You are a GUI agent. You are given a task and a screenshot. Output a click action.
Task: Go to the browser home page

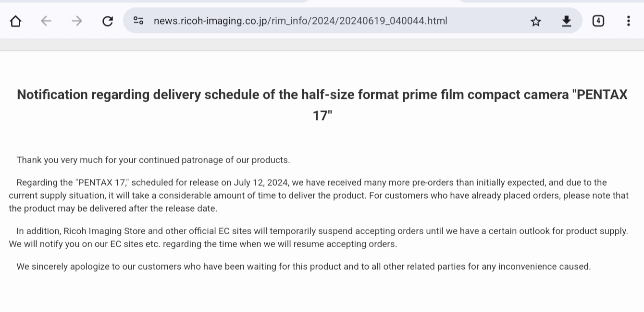point(15,21)
